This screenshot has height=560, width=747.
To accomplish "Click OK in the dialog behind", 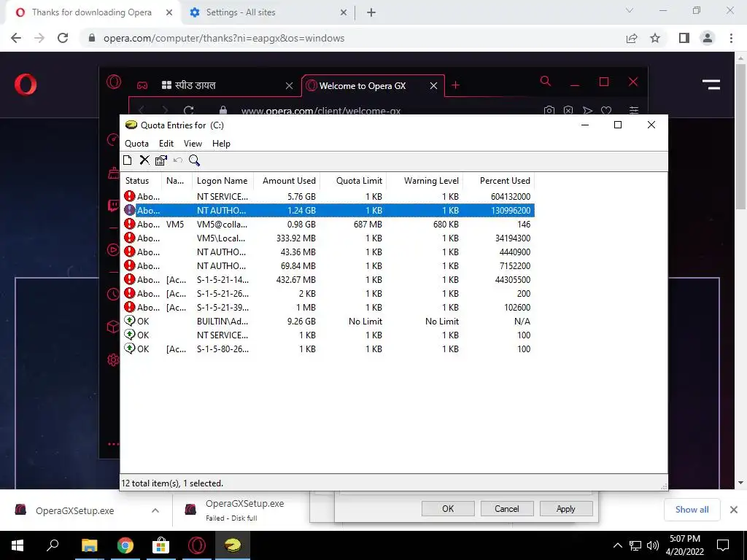I will [x=448, y=508].
